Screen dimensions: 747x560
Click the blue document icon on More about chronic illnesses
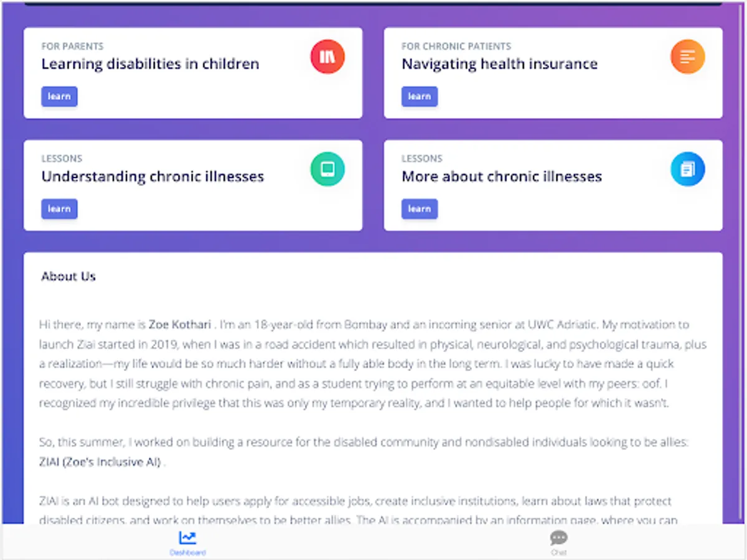(x=687, y=169)
